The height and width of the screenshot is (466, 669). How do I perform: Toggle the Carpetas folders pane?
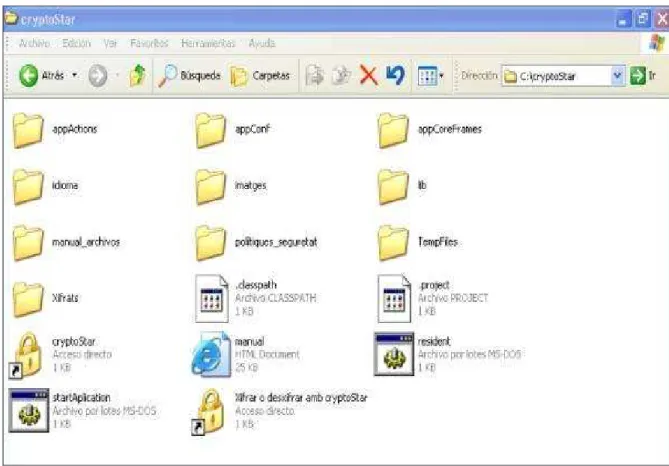coord(260,76)
